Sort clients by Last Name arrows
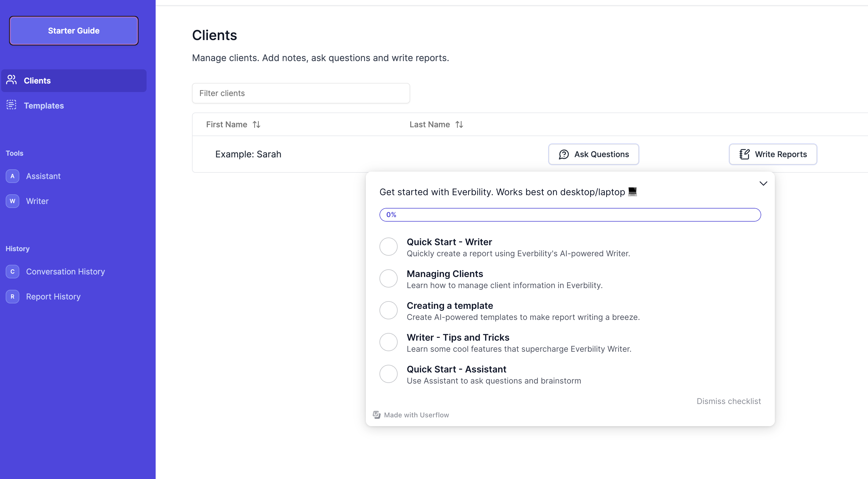The width and height of the screenshot is (868, 479). click(x=459, y=125)
